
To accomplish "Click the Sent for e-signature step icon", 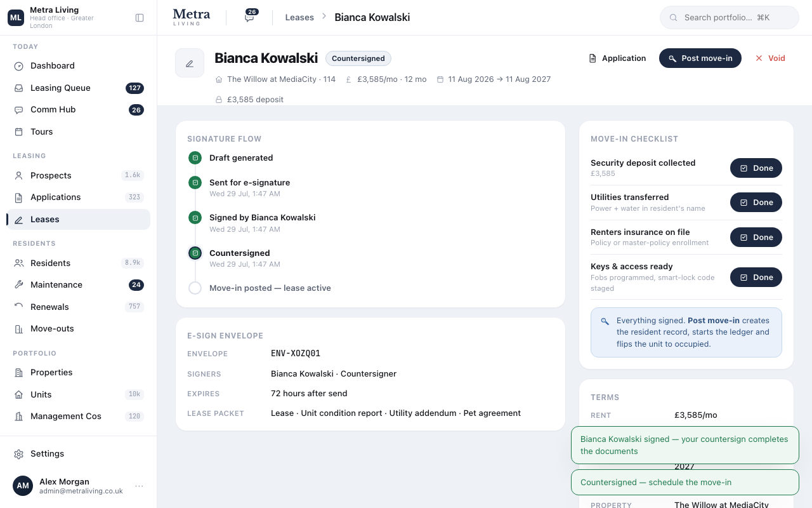I will [195, 183].
